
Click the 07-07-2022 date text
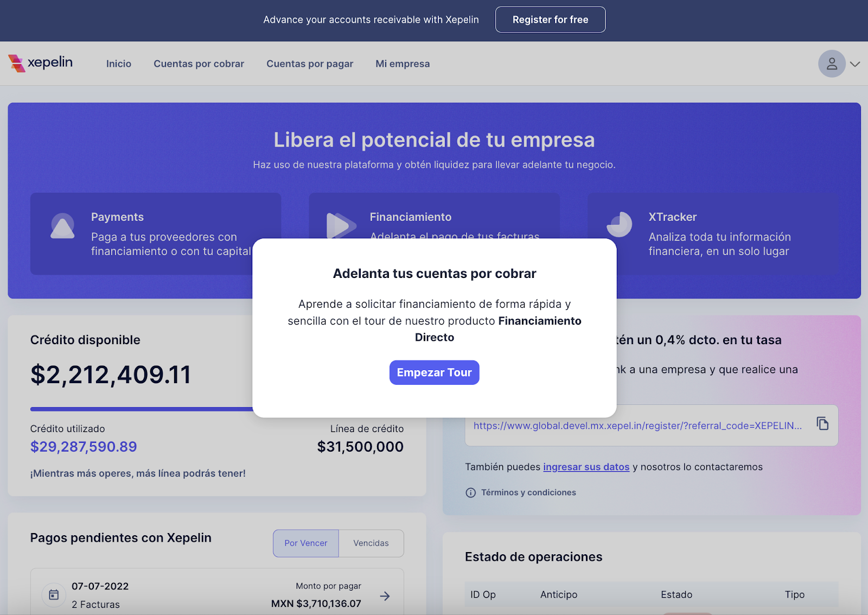(100, 586)
